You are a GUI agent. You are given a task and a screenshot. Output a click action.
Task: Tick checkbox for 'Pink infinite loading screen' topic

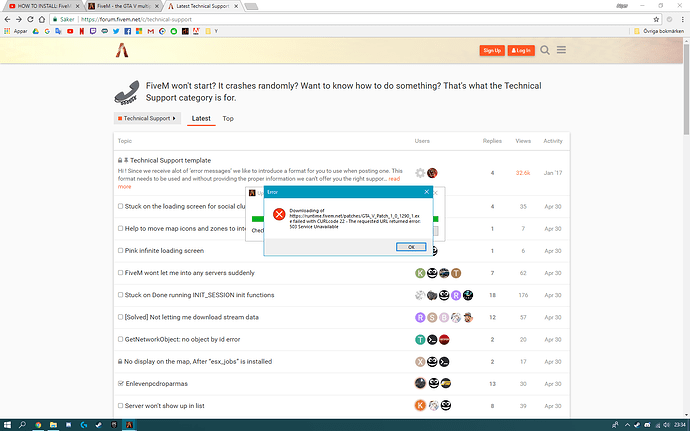121,250
